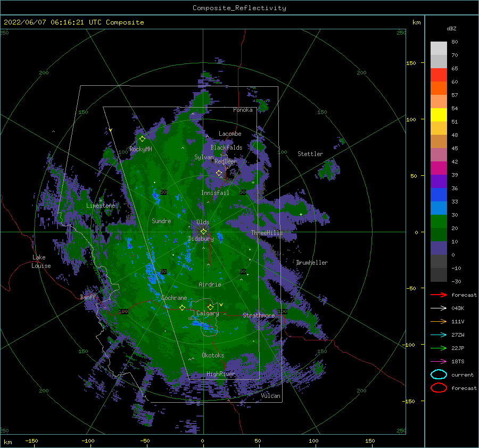Viewport: 479px width, 448px height.
Task: Click the yellow diamond marker below RedDeer
Action: [x=219, y=173]
